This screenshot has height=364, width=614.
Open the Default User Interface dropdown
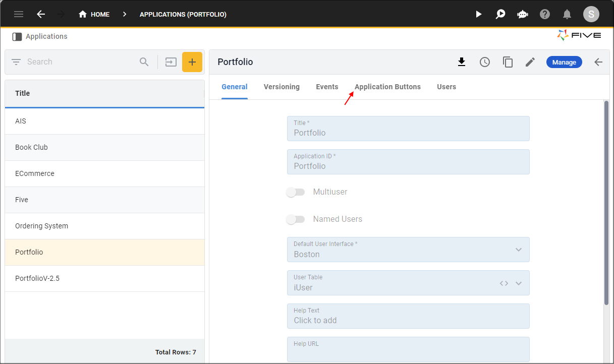click(519, 249)
